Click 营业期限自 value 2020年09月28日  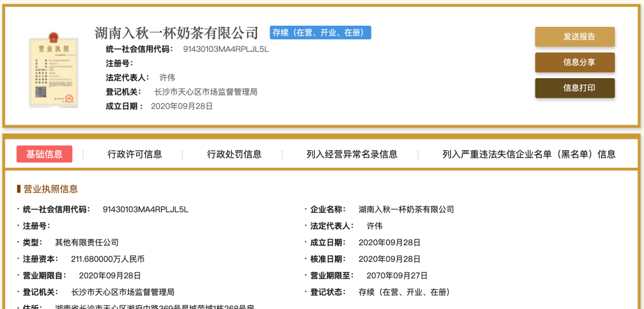pos(110,276)
